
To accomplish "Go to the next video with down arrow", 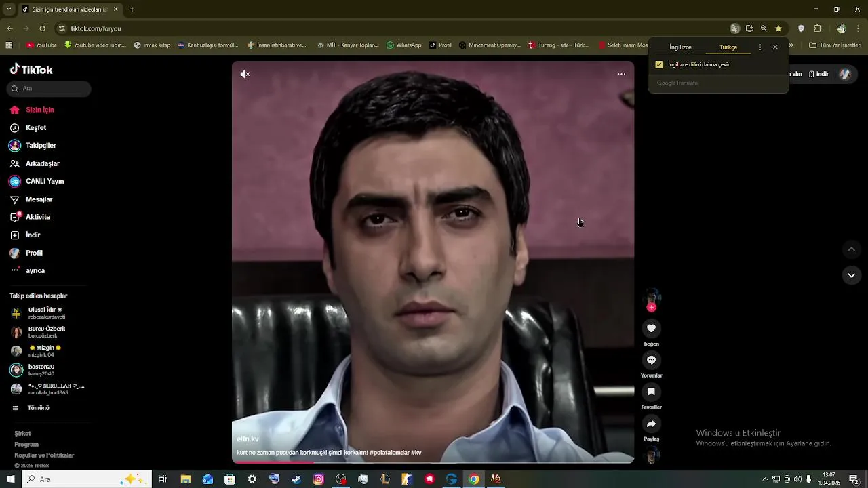I will [851, 275].
